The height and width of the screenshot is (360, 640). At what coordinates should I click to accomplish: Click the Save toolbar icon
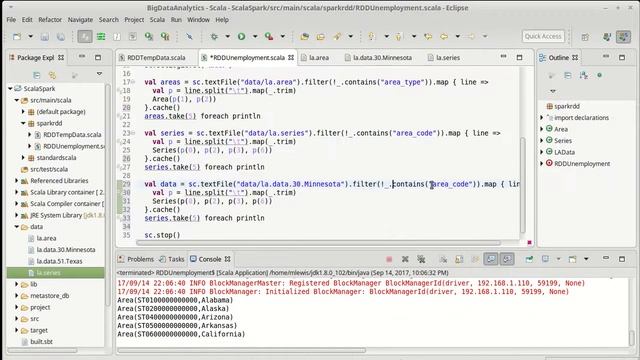(44, 37)
